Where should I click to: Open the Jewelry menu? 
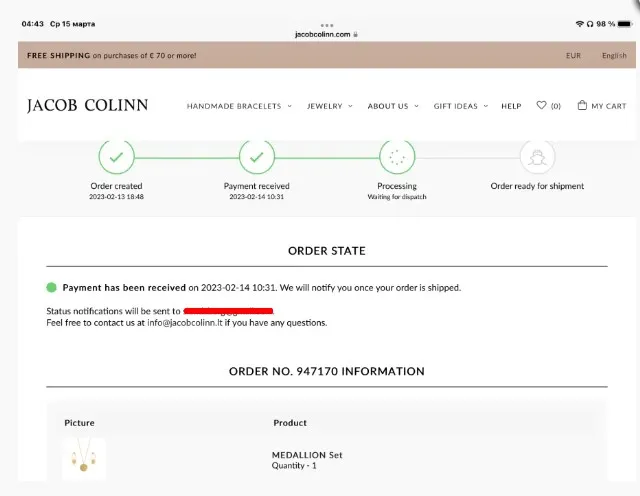coord(324,106)
